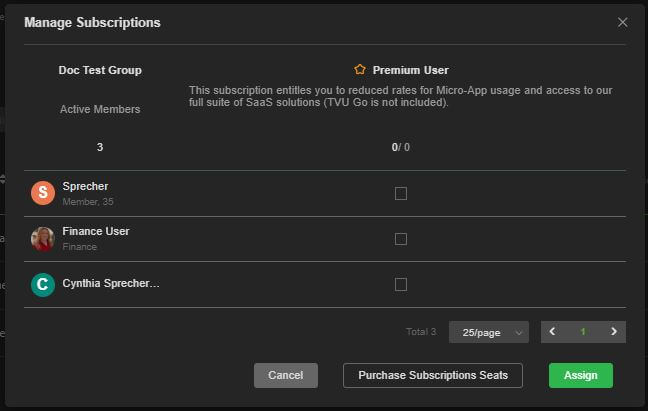Click Finance User's profile photo
Screen dimensions: 648x411
pyautogui.click(x=43, y=239)
